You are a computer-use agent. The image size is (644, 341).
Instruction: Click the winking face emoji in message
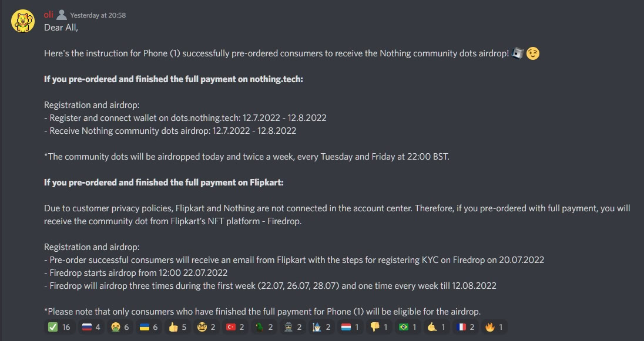(533, 53)
